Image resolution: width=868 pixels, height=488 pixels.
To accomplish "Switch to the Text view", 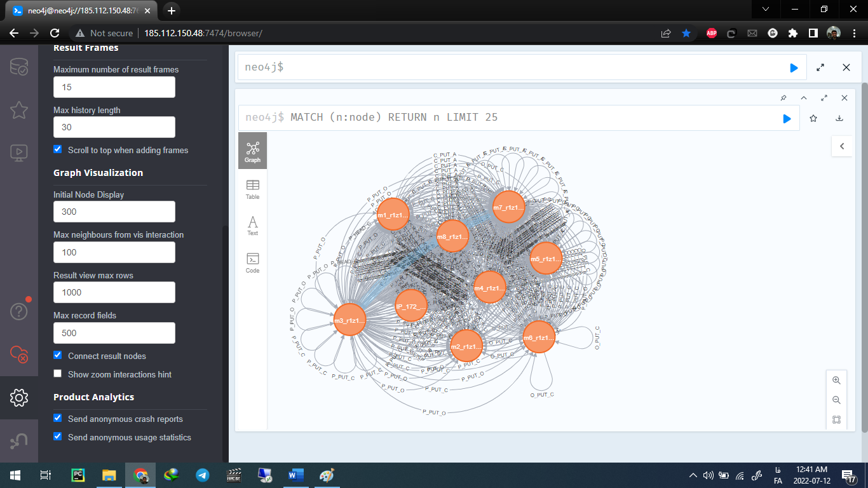I will point(252,226).
